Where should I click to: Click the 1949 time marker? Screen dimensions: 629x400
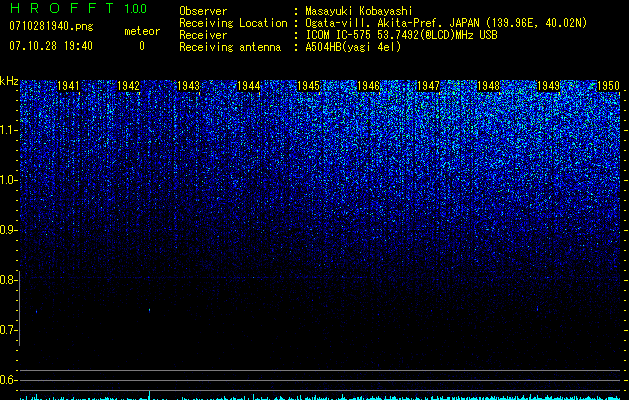pos(548,86)
